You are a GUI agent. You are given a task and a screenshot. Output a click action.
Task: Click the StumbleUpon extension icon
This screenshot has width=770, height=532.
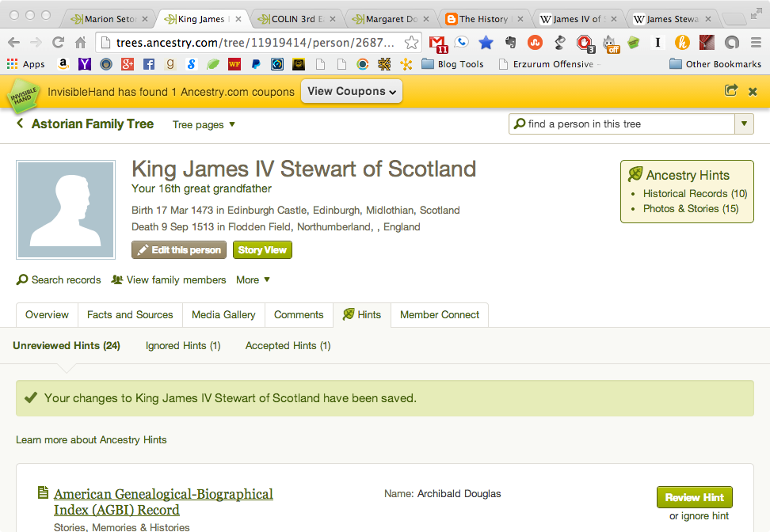point(535,43)
